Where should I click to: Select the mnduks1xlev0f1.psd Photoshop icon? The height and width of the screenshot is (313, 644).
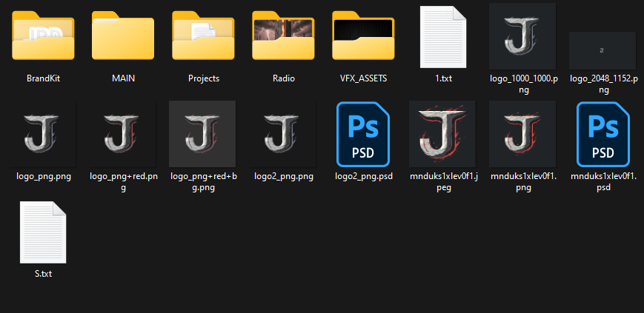click(x=603, y=134)
